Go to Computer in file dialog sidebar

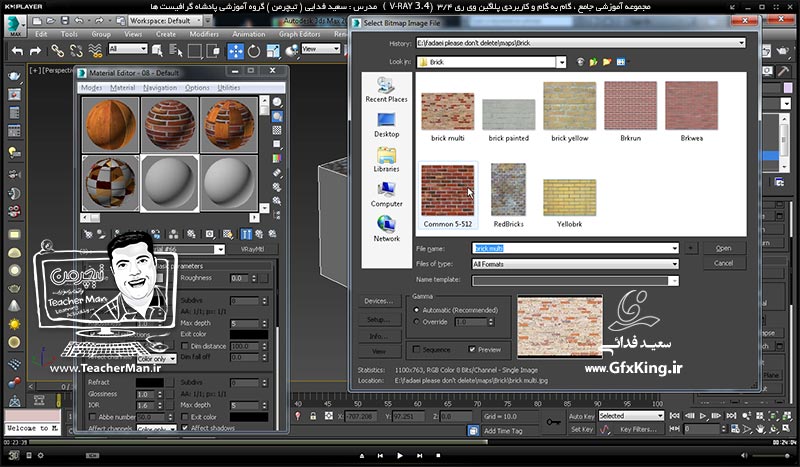click(x=386, y=194)
